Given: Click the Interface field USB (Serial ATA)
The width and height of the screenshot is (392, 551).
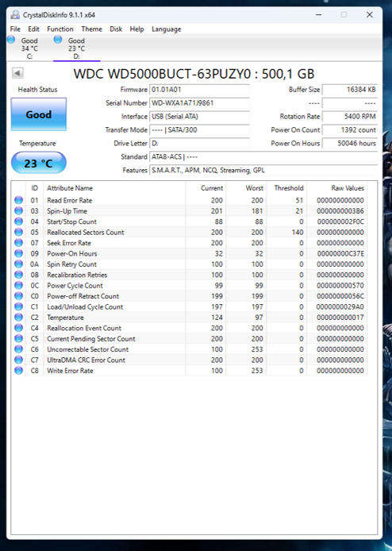Looking at the screenshot, I should pyautogui.click(x=199, y=117).
